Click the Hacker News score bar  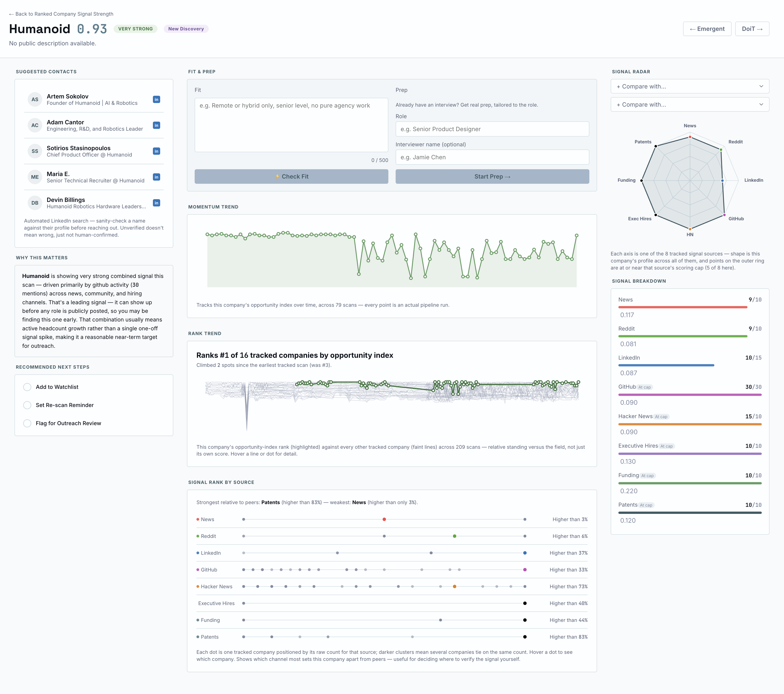(690, 424)
